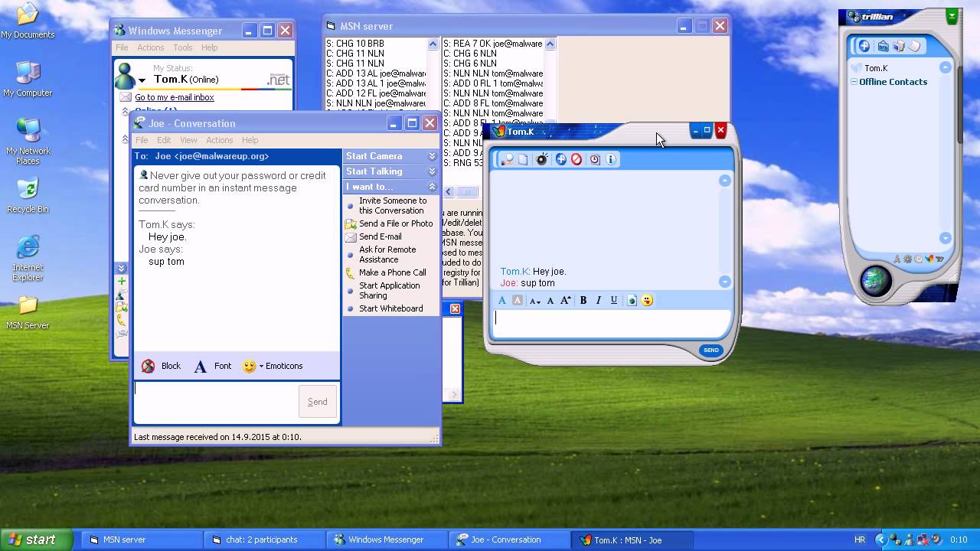Reset the font size in Trillian chat
Screen dimensions: 980x551
point(550,301)
